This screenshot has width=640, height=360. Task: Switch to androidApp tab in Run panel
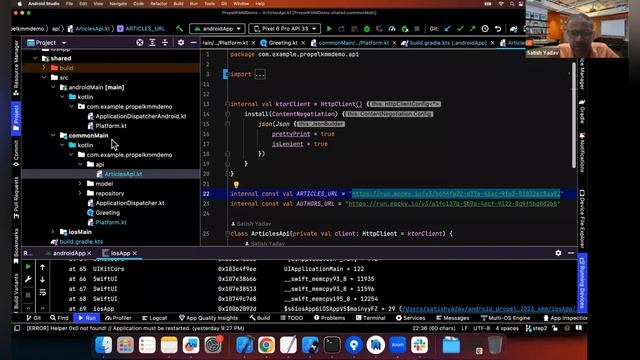coord(69,253)
